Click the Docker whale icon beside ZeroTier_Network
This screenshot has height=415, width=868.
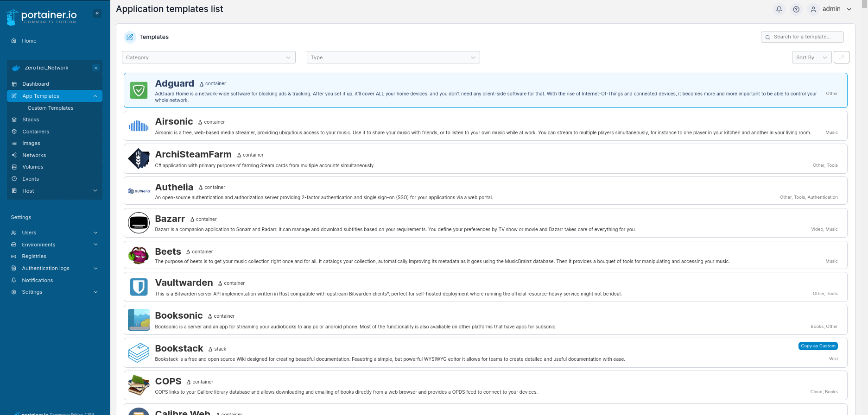point(16,68)
